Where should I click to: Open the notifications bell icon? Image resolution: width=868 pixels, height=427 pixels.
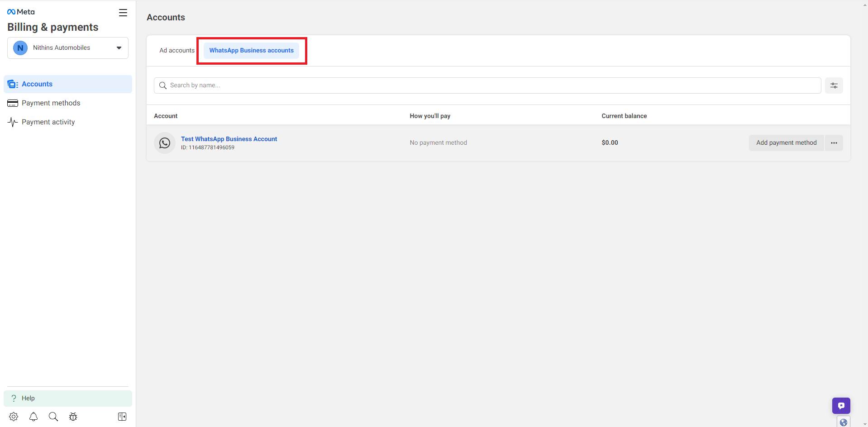[x=33, y=417]
